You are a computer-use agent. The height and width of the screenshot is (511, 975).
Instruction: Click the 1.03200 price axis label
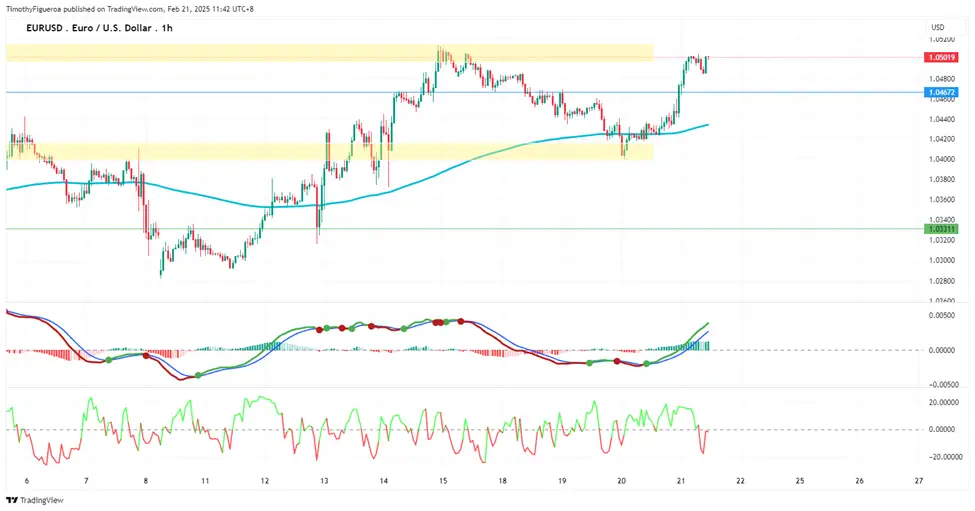coord(941,240)
